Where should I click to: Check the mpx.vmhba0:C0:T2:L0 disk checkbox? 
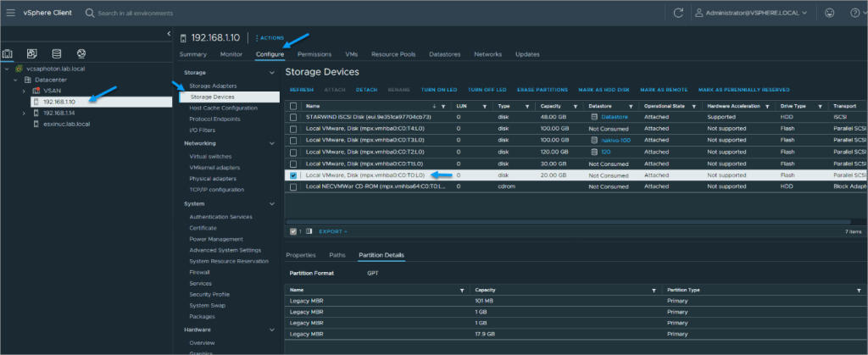[292, 152]
